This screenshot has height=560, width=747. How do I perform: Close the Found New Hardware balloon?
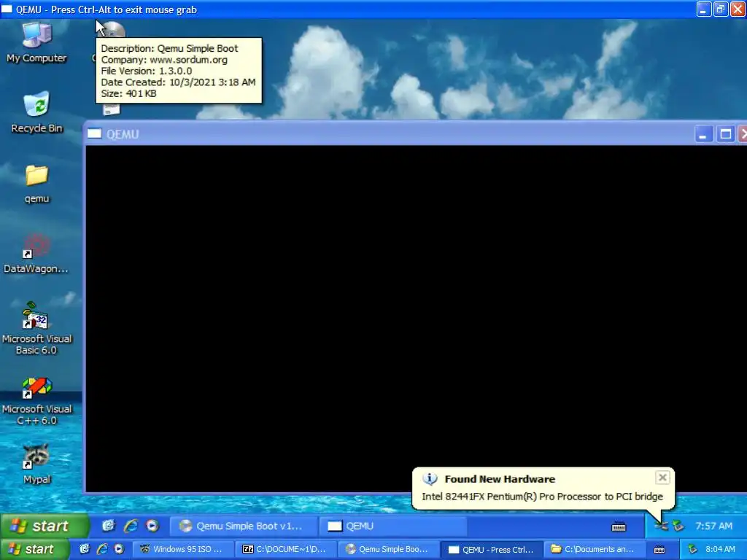coord(662,477)
